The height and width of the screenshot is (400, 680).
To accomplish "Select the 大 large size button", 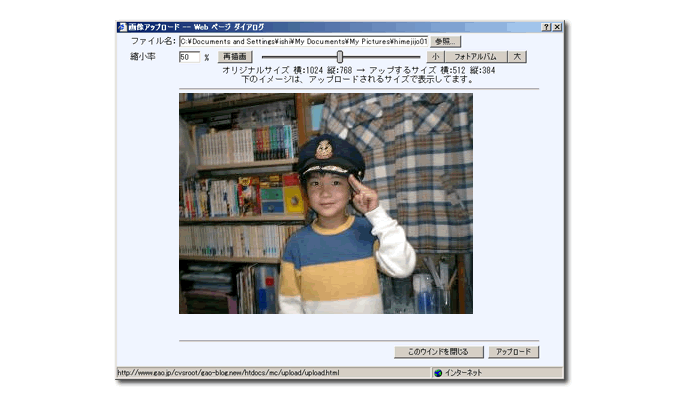I will (x=517, y=57).
